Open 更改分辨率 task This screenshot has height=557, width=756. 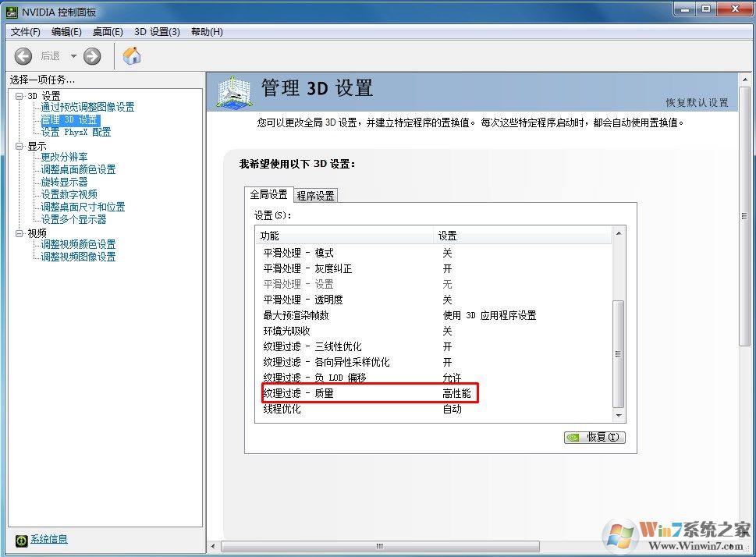pyautogui.click(x=64, y=158)
